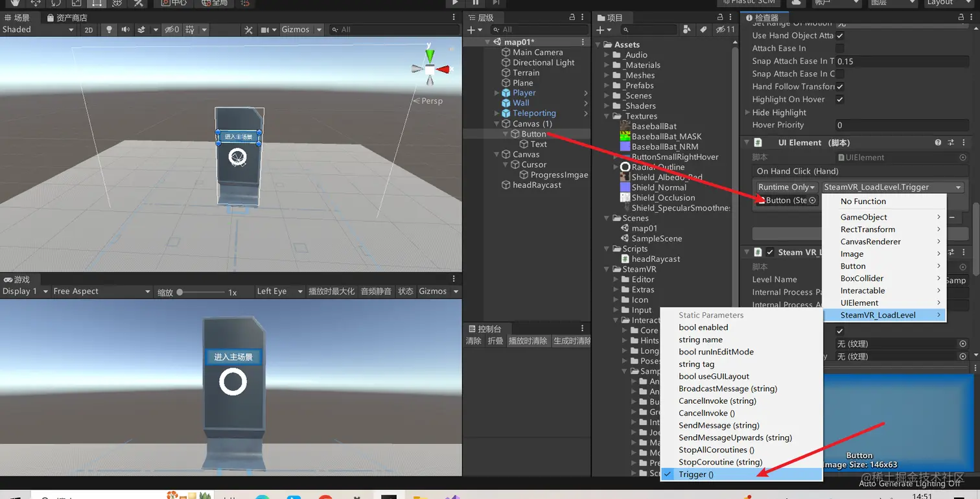Viewport: 980px width, 499px height.
Task: Click the Project search by label icon
Action: (703, 30)
